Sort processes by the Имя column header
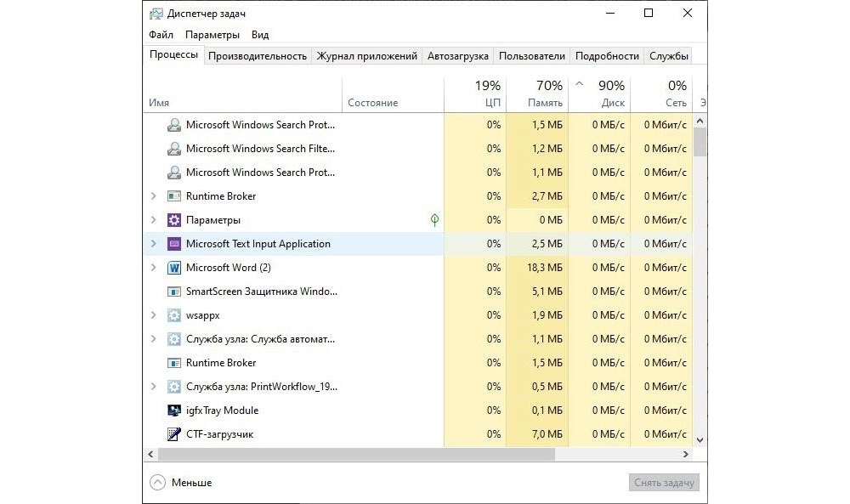Viewport: 850px width, 504px height. point(243,95)
